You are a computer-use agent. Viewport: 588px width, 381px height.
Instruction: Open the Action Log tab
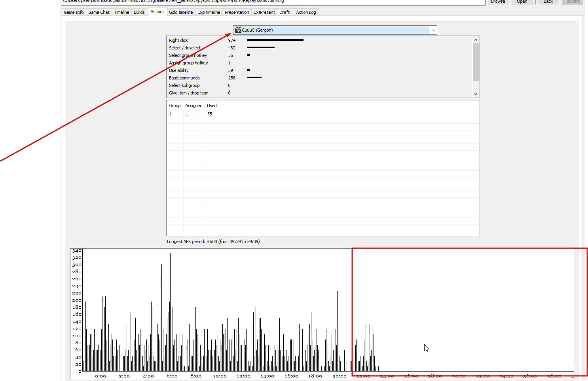(306, 12)
